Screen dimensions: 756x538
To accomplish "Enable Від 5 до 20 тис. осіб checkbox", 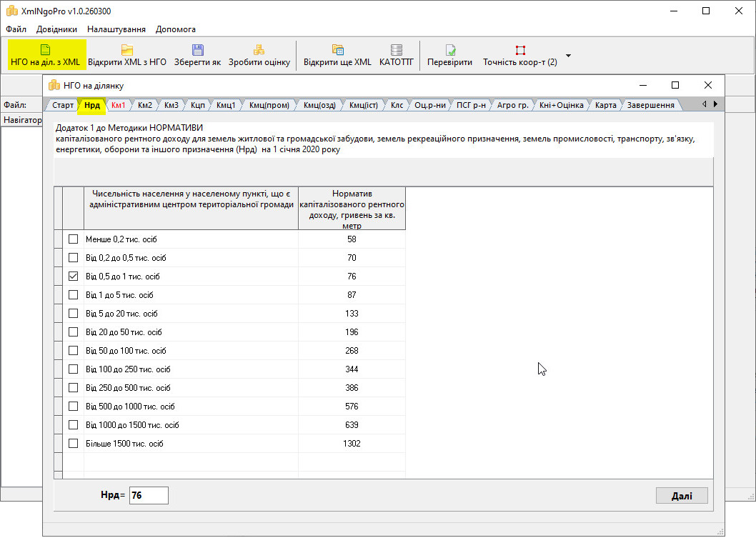I will coord(73,314).
